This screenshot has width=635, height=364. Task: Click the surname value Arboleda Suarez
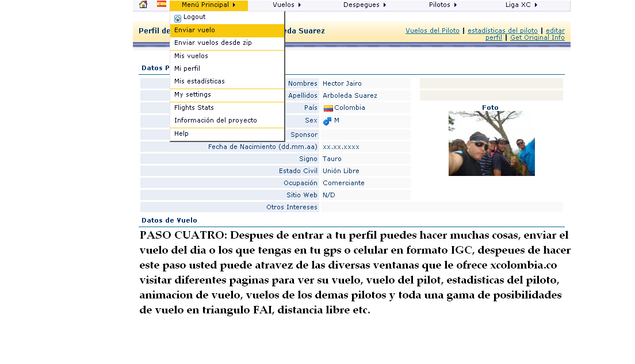[x=350, y=96]
